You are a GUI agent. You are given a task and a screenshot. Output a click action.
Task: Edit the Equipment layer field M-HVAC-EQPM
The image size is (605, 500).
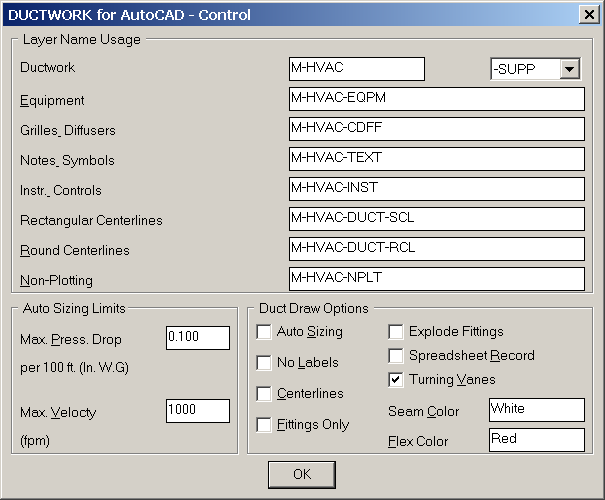(x=437, y=99)
